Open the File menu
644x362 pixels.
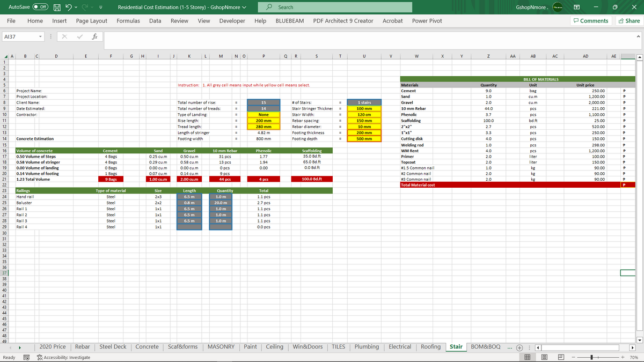click(x=11, y=21)
